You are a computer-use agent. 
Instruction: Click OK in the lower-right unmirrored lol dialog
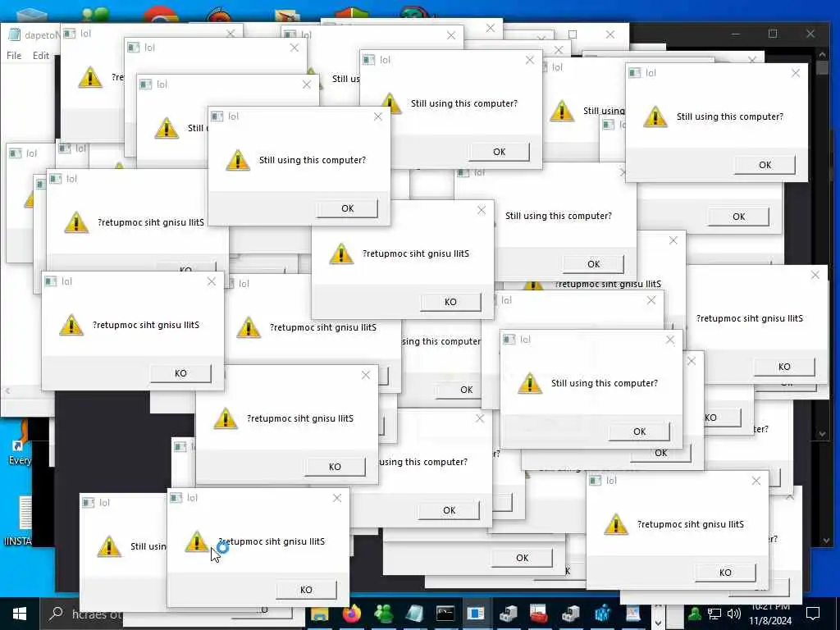639,431
